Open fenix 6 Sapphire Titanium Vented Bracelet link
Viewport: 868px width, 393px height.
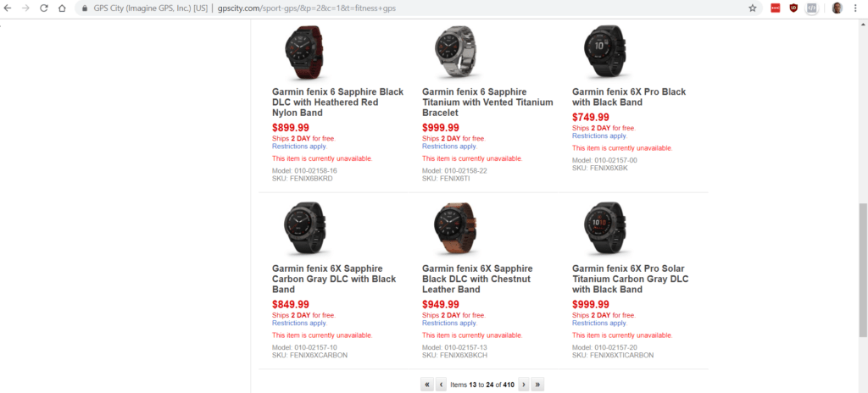pos(487,102)
